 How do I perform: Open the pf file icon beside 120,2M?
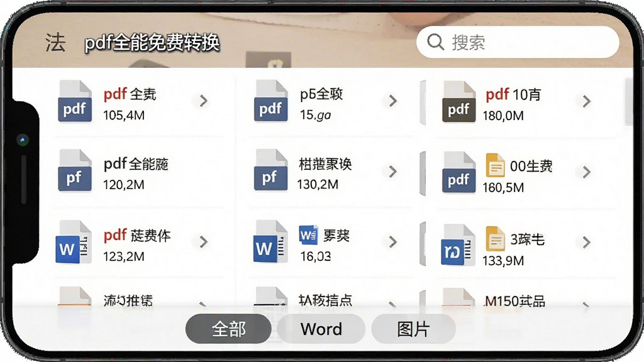pyautogui.click(x=75, y=170)
